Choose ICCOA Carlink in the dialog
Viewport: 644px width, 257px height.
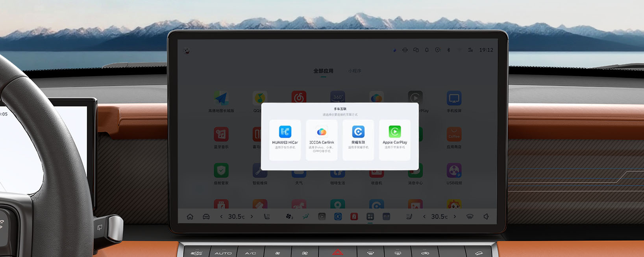322,140
